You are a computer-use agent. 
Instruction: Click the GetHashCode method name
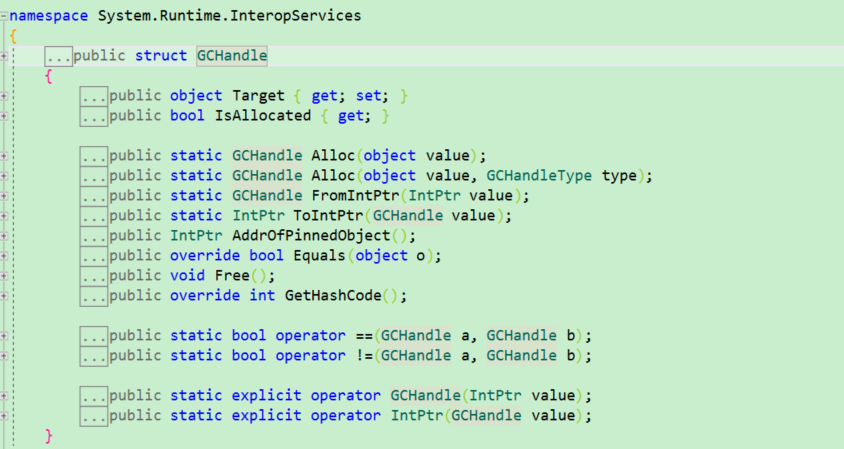[x=333, y=295]
